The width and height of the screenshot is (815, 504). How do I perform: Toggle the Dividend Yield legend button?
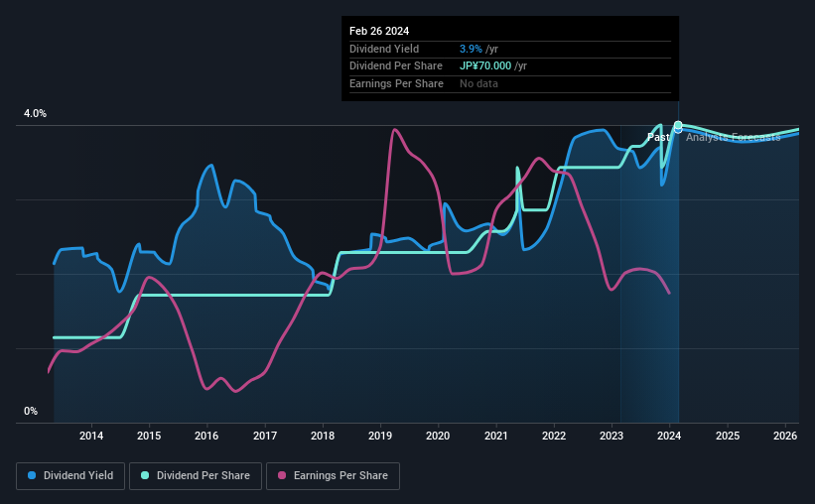tap(70, 476)
